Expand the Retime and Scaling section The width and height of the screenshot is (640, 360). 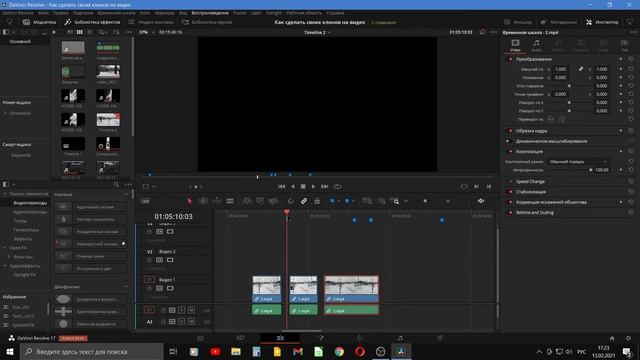coord(535,212)
